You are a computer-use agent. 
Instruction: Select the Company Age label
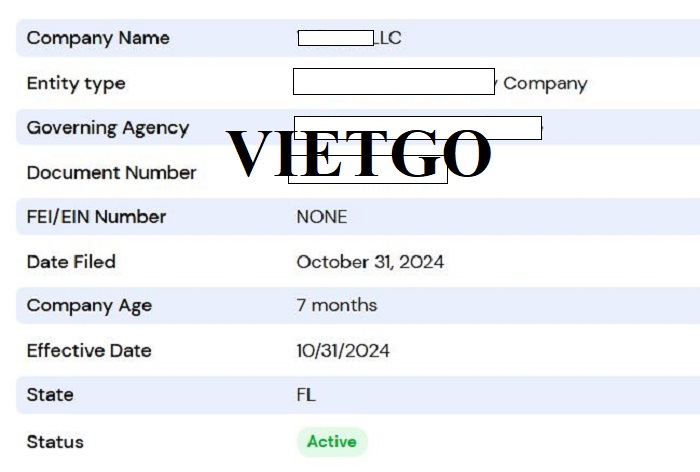click(x=89, y=306)
